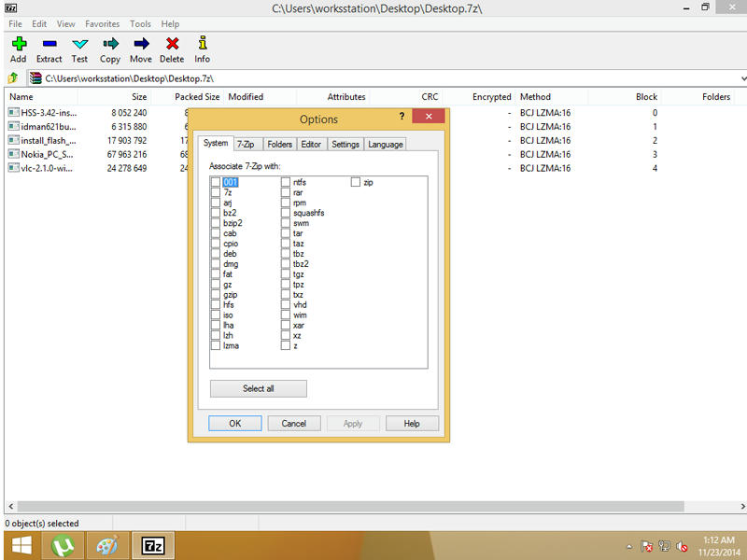Image resolution: width=747 pixels, height=560 pixels.
Task: Check the 7z extension checkbox
Action: [x=216, y=192]
